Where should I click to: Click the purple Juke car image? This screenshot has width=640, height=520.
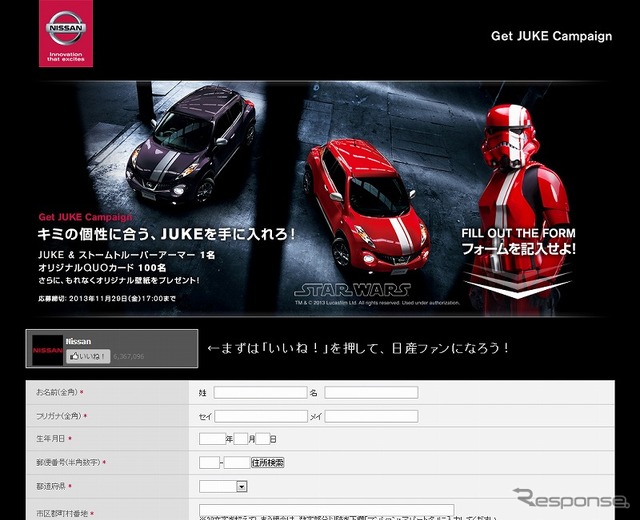pyautogui.click(x=191, y=144)
